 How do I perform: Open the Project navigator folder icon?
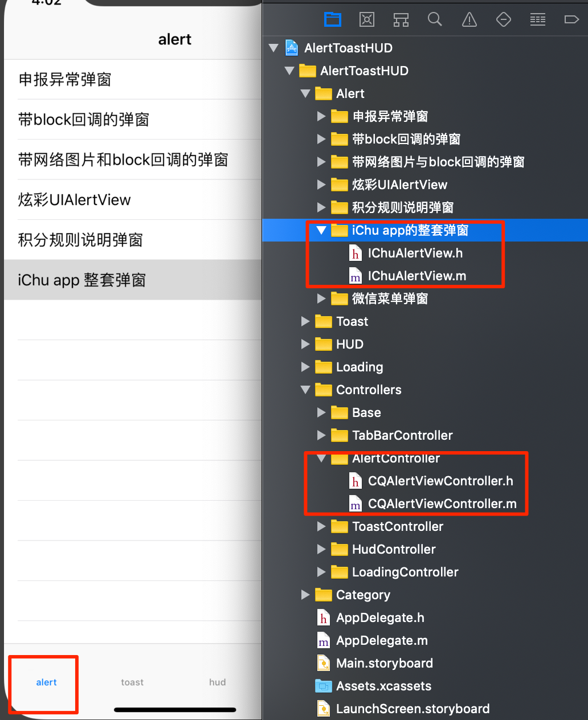[x=333, y=20]
